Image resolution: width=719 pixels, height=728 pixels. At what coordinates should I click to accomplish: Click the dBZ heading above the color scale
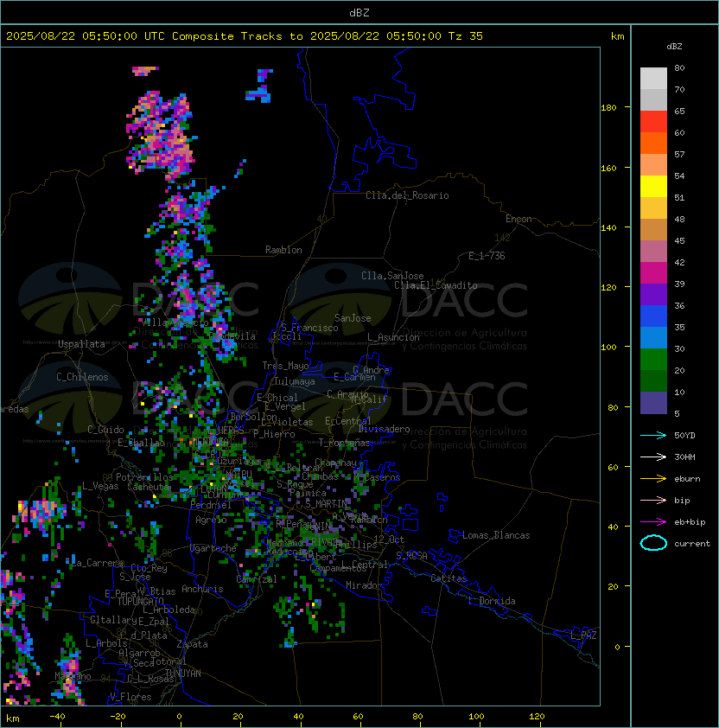point(674,47)
